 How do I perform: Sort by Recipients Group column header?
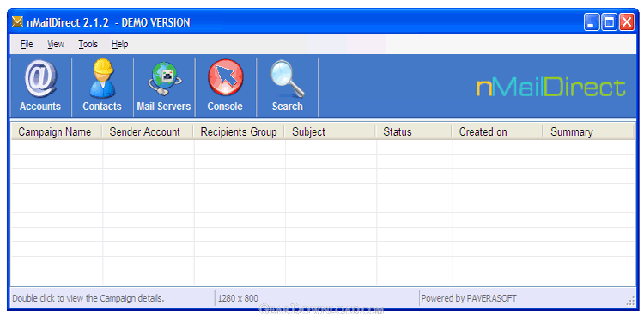pos(239,132)
